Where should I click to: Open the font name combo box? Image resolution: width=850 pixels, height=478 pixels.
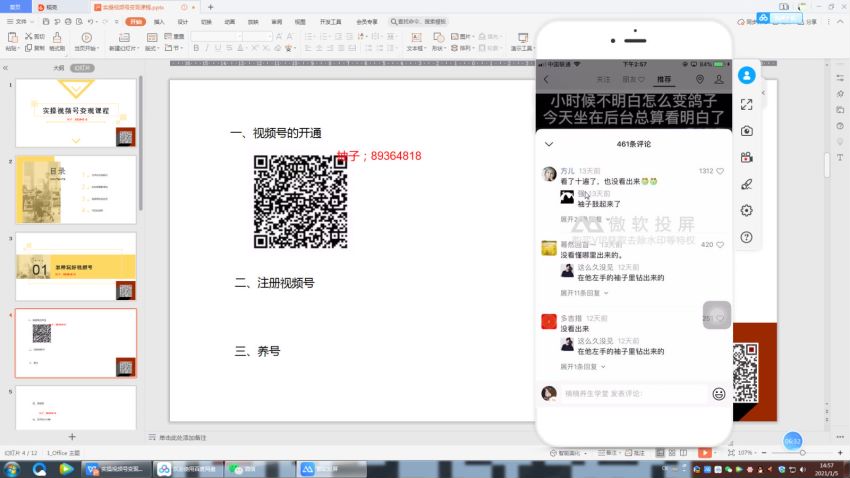pyautogui.click(x=216, y=36)
